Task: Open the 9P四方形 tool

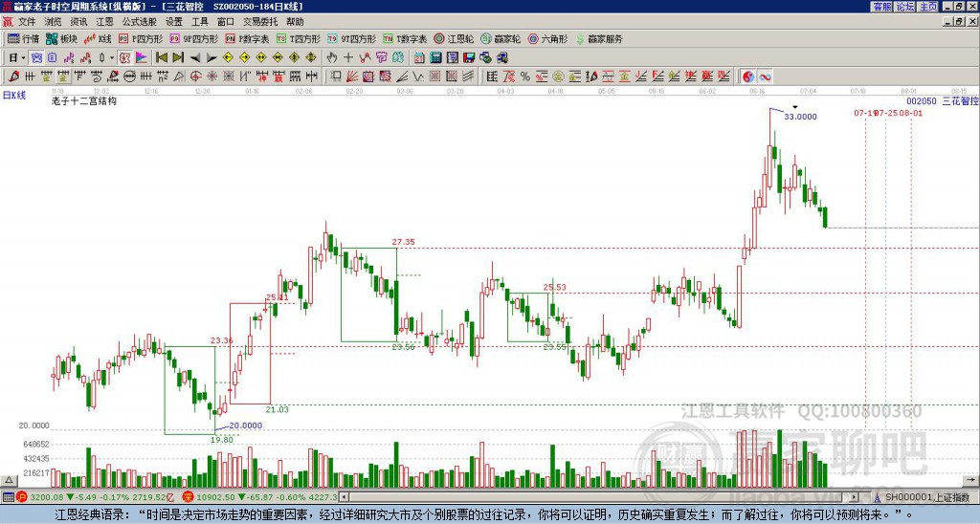Action: tap(193, 38)
